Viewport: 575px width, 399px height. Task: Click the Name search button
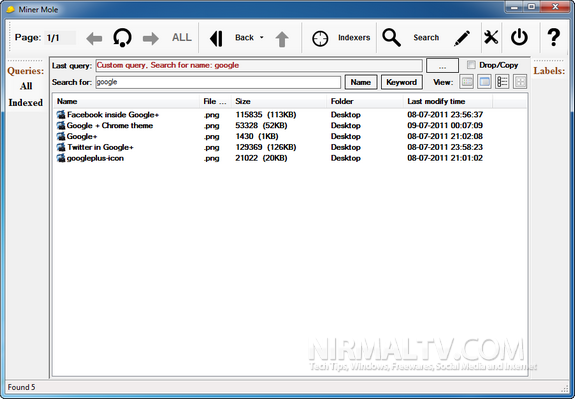pos(361,82)
